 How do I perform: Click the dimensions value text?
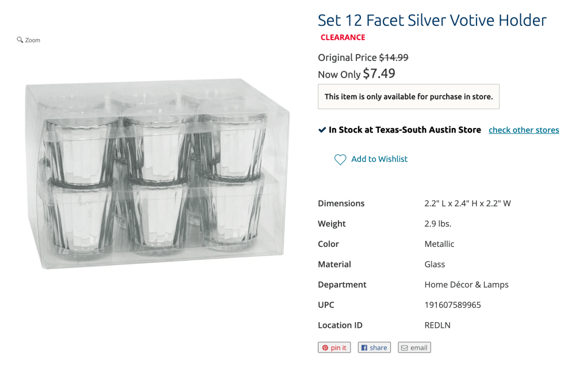click(x=467, y=203)
